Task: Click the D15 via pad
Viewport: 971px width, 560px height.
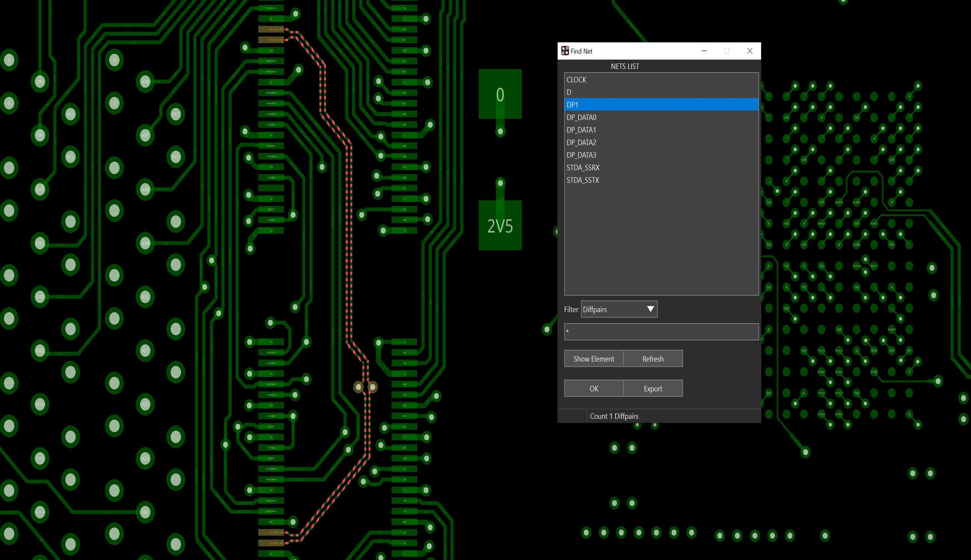Action: coord(40,458)
